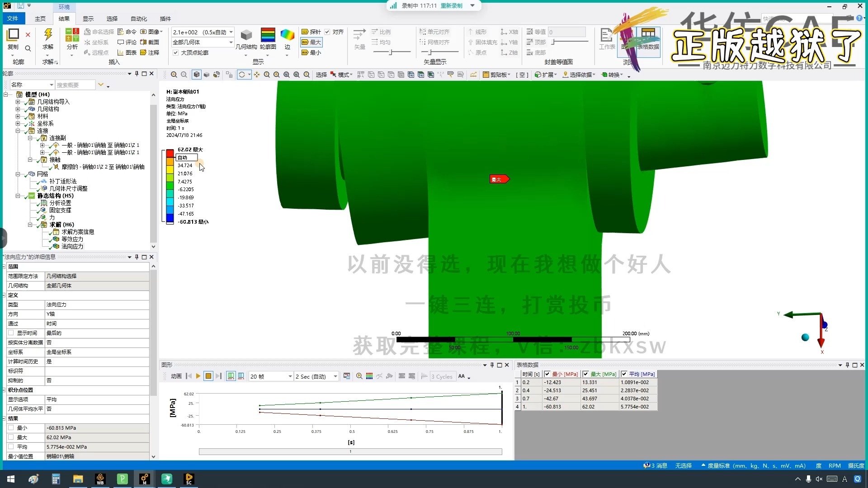Select 等效应力 in the outline tree

click(x=72, y=239)
